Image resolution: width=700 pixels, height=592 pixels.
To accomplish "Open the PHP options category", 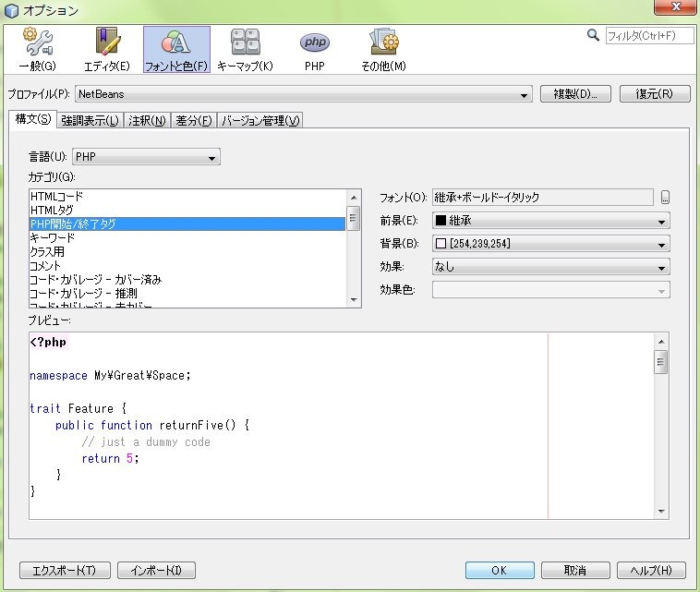I will [315, 50].
